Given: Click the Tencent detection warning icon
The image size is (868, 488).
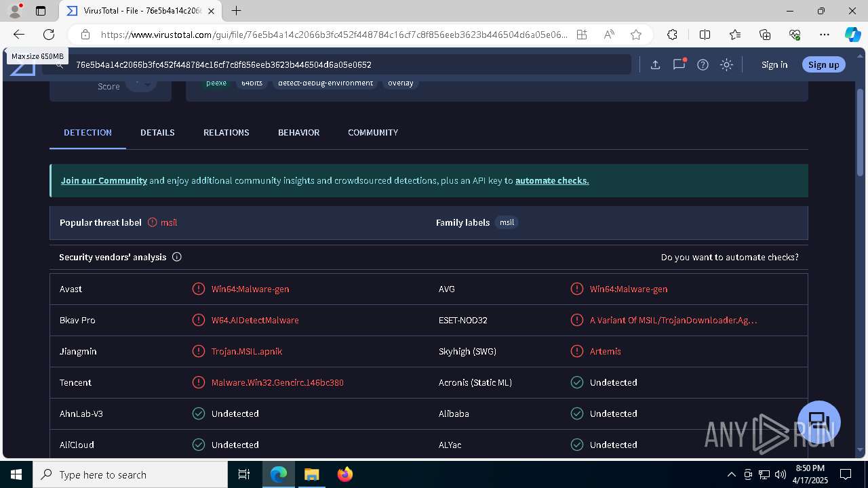Looking at the screenshot, I should tap(199, 382).
